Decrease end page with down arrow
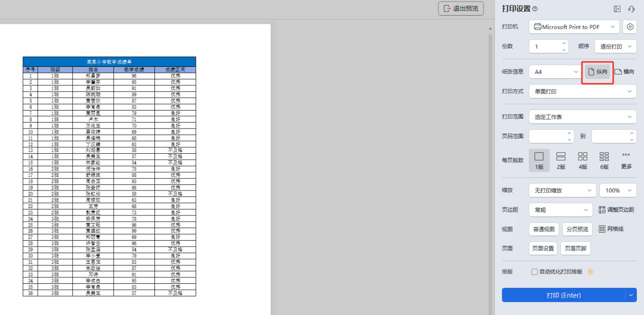644x315 pixels. [x=632, y=139]
